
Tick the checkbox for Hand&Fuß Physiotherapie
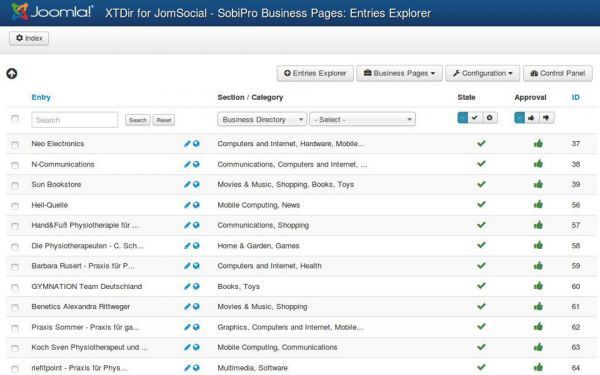pyautogui.click(x=15, y=227)
